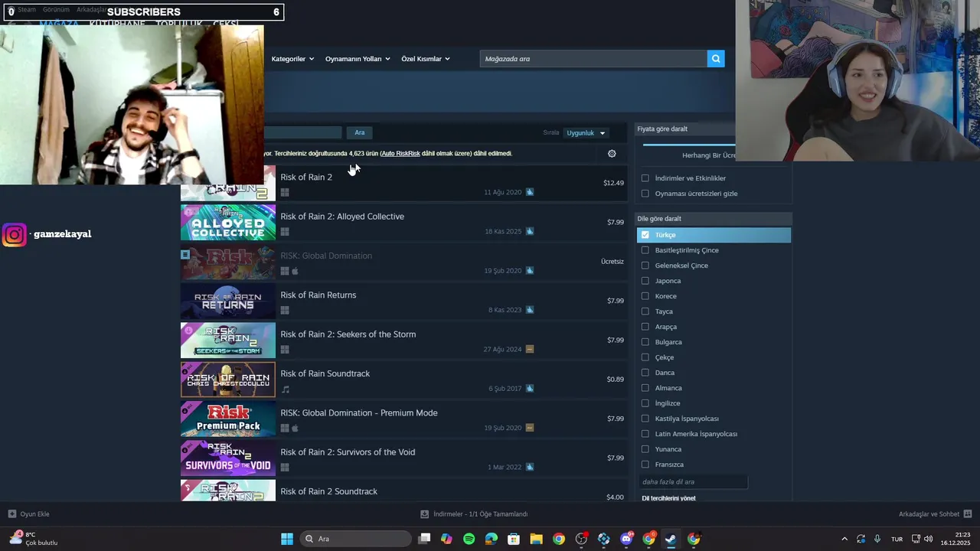Screen dimensions: 980x551
Task: Click the volume icon in system tray
Action: tap(929, 540)
